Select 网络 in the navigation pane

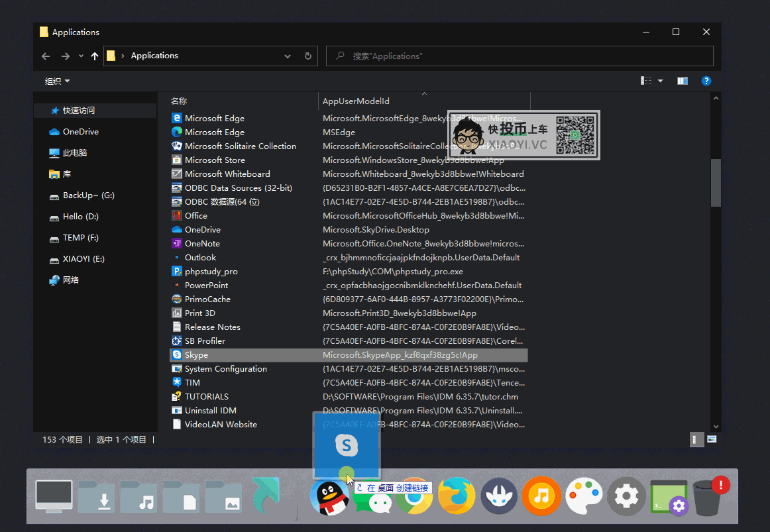click(x=64, y=280)
